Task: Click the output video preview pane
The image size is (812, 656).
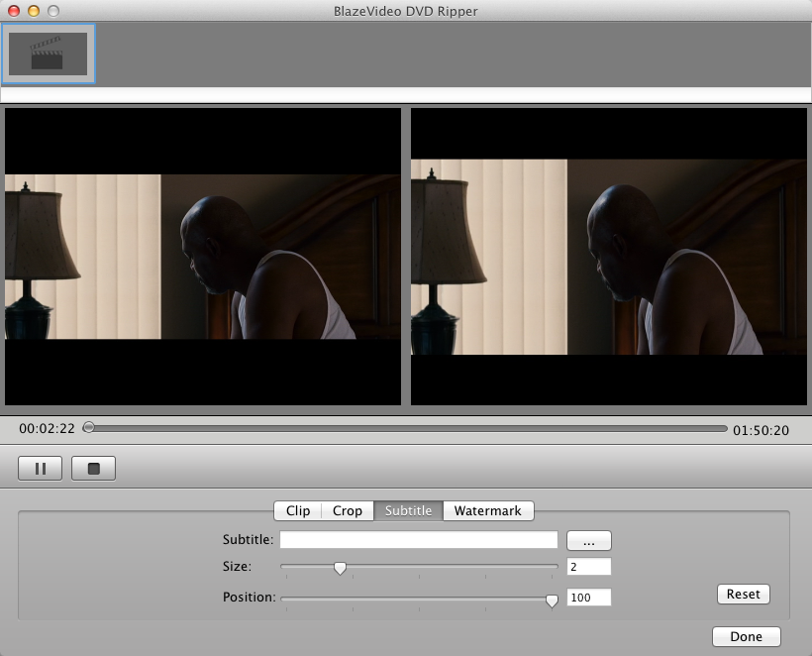Action: (x=609, y=257)
